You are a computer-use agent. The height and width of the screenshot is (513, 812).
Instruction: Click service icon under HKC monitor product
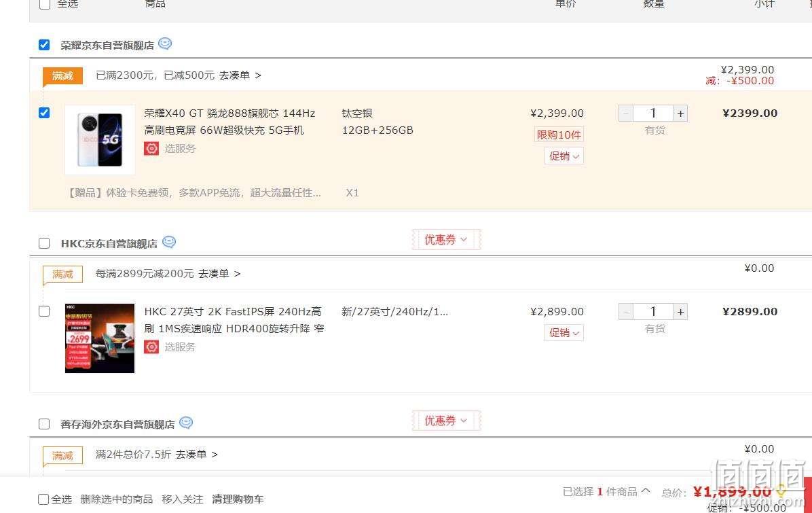[x=151, y=347]
